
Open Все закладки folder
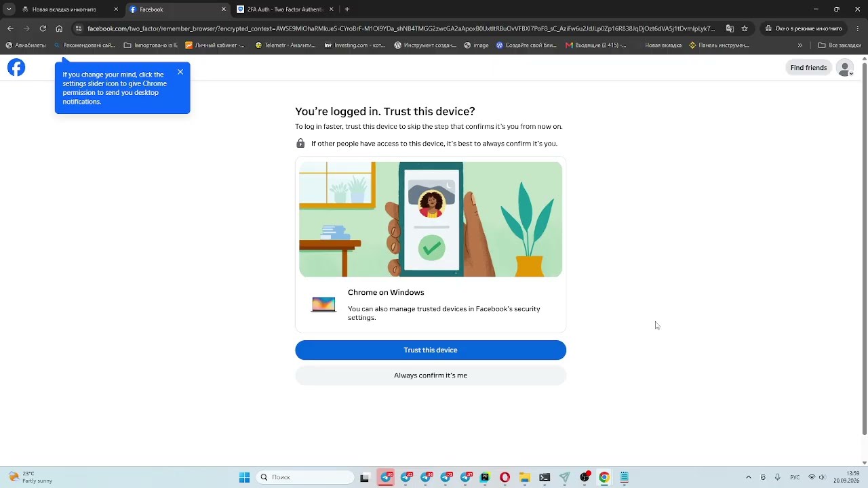pyautogui.click(x=840, y=45)
